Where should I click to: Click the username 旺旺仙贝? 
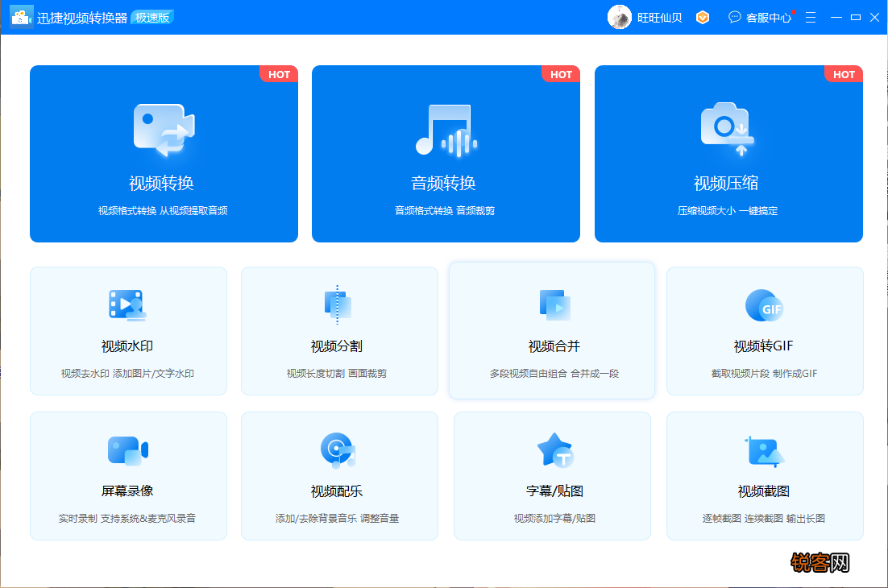(x=659, y=18)
